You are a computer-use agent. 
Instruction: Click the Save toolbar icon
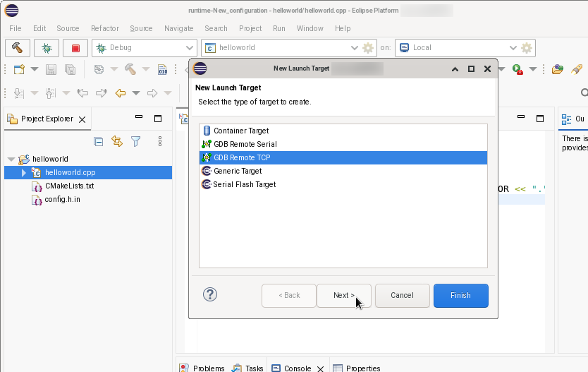coord(51,69)
